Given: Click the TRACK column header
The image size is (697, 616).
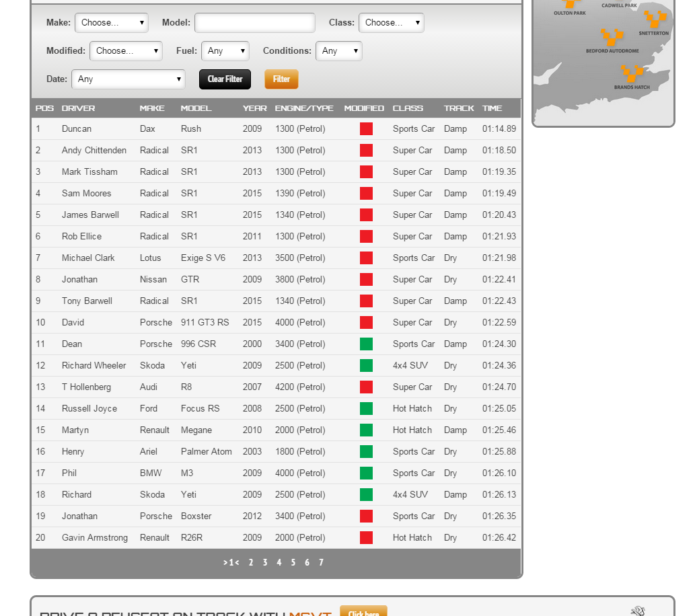Looking at the screenshot, I should coord(459,108).
